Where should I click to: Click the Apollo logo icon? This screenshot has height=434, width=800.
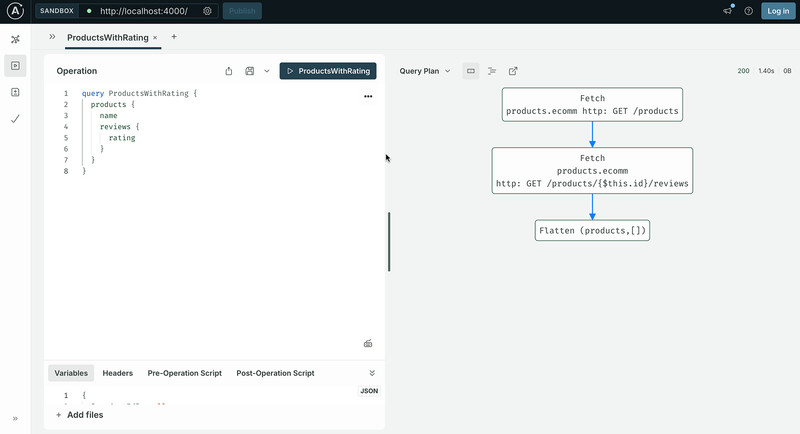click(15, 11)
